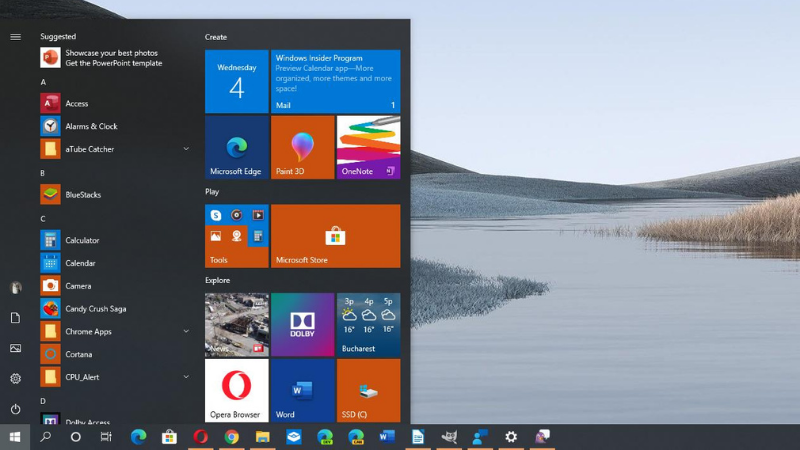
Task: Open Settings gear in the Start left rail
Action: (x=15, y=379)
